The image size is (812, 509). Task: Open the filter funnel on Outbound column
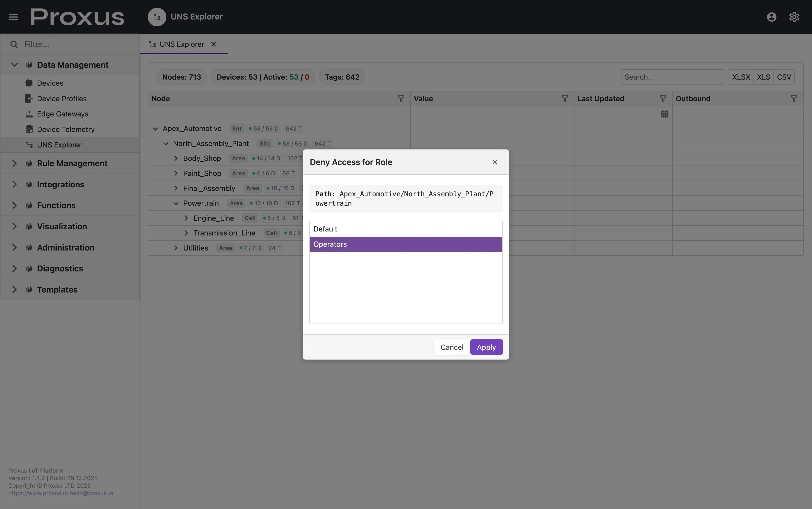[794, 98]
